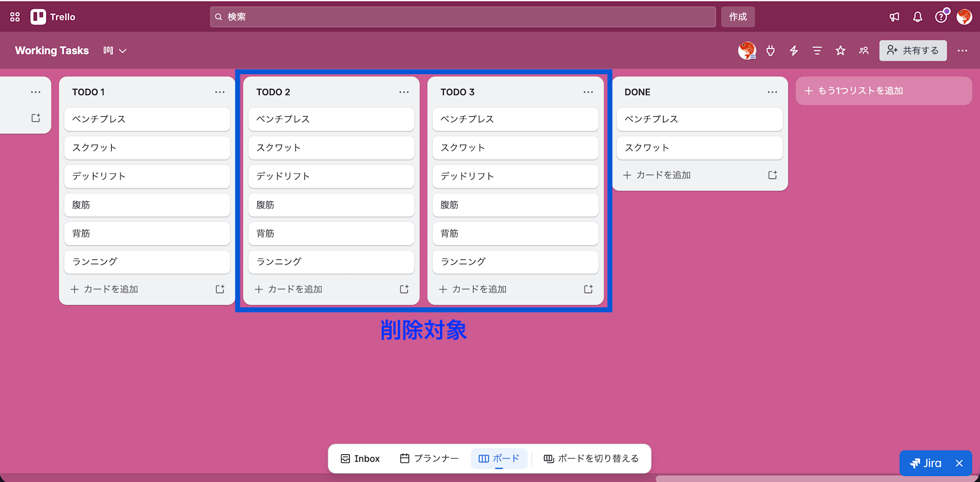Open ランニング card in TODO 2
Image resolution: width=980 pixels, height=482 pixels.
coord(331,262)
